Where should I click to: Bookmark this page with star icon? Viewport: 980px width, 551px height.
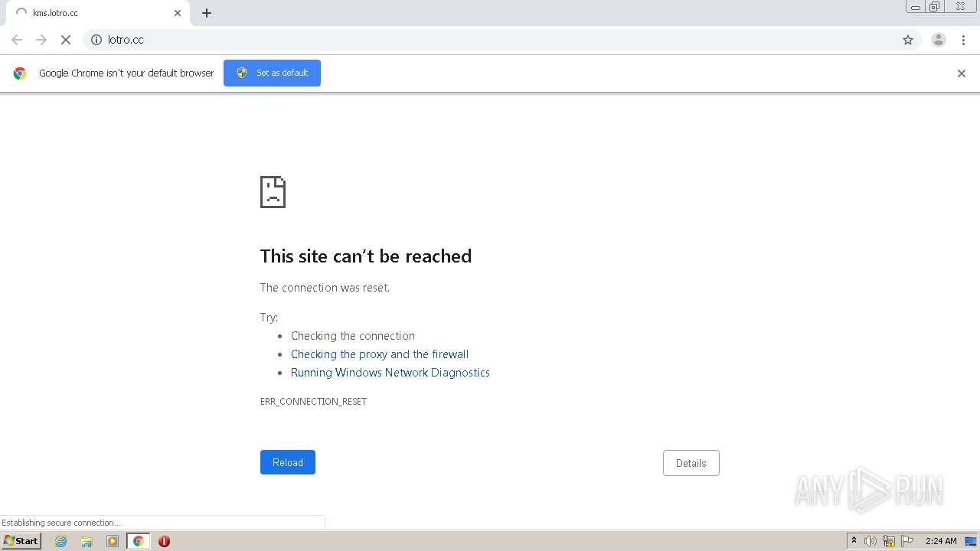[908, 40]
